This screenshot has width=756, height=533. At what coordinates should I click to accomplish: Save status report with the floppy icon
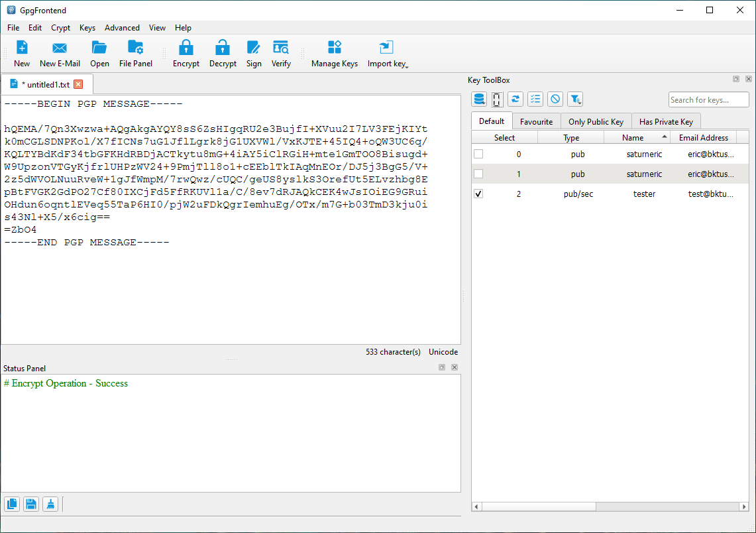31,504
